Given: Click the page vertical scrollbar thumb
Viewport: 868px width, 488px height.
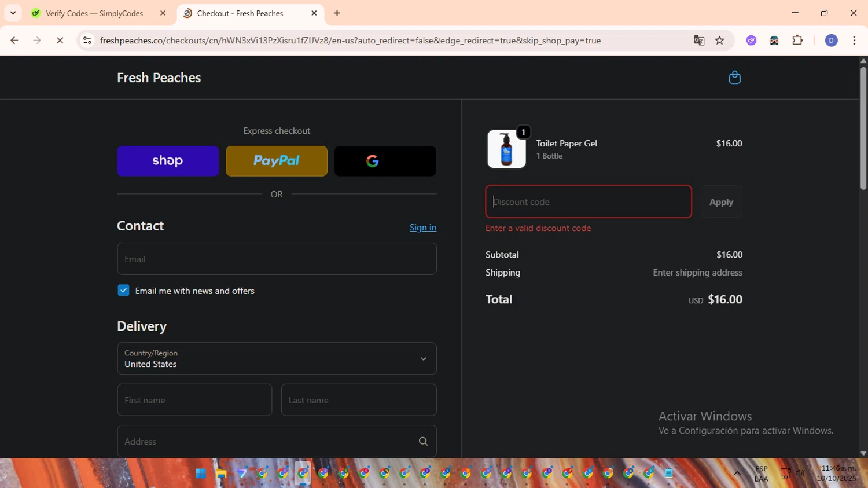Looking at the screenshot, I should pyautogui.click(x=863, y=127).
